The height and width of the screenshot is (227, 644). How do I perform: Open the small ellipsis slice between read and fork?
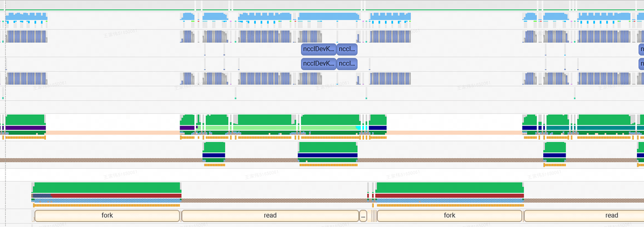(363, 216)
